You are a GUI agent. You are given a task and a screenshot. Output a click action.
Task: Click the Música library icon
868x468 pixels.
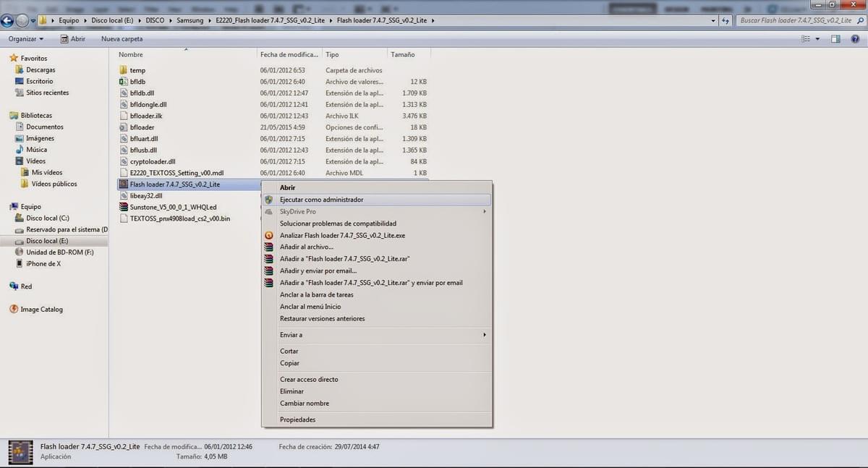click(x=20, y=150)
